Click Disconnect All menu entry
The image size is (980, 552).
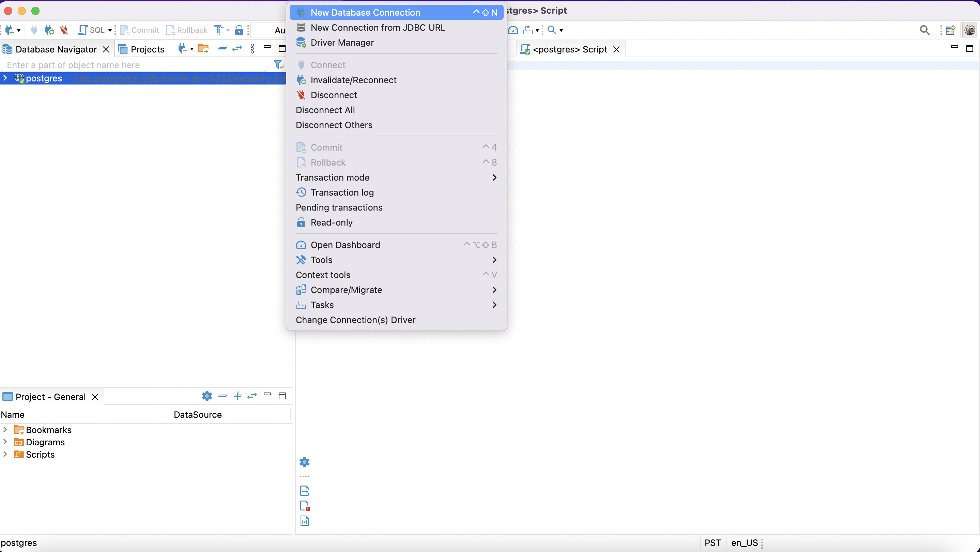point(325,110)
